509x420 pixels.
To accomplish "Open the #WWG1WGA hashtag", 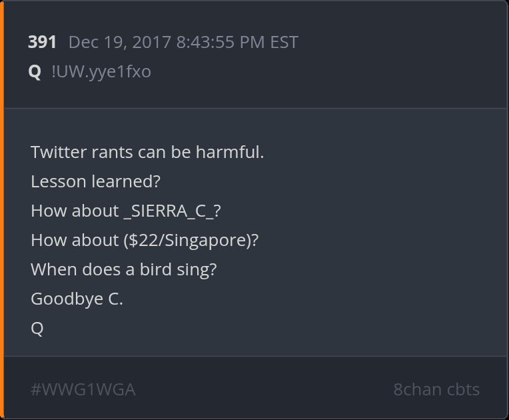I will click(83, 389).
